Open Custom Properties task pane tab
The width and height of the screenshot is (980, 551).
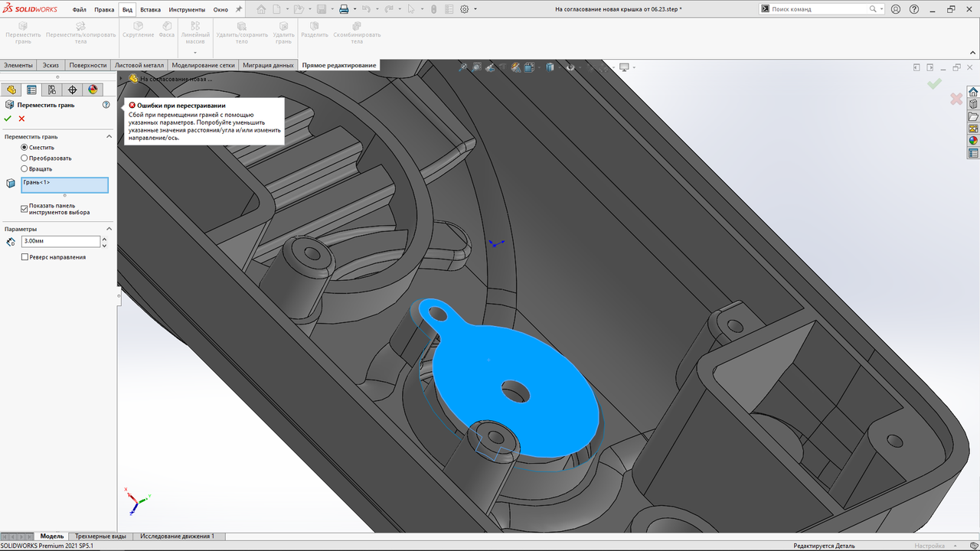click(x=973, y=153)
